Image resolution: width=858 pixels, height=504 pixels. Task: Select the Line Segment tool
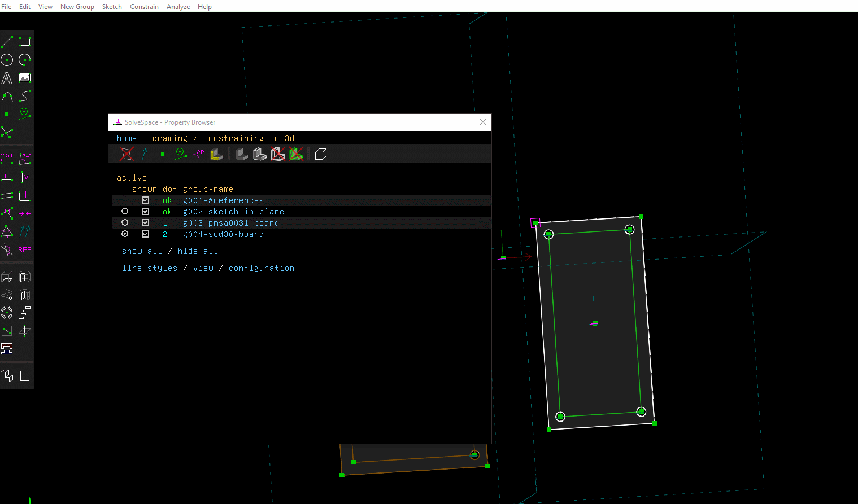[x=7, y=41]
